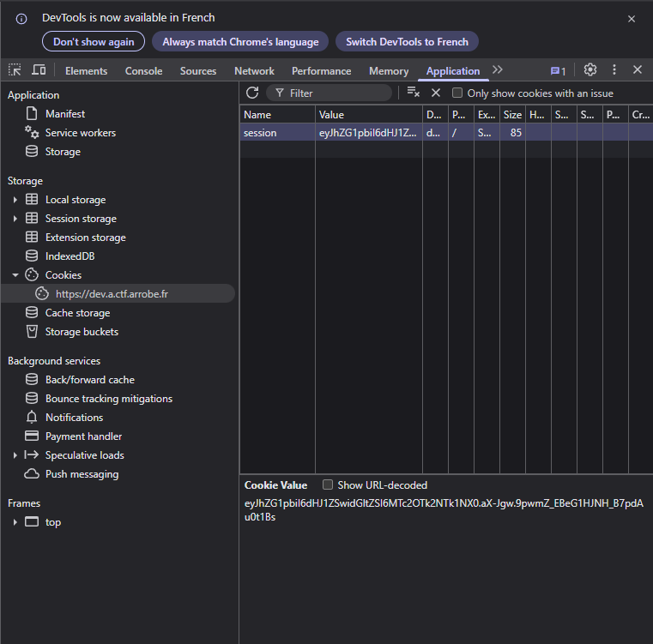Expand the Local storage tree node
The height and width of the screenshot is (644, 653).
pyautogui.click(x=15, y=200)
